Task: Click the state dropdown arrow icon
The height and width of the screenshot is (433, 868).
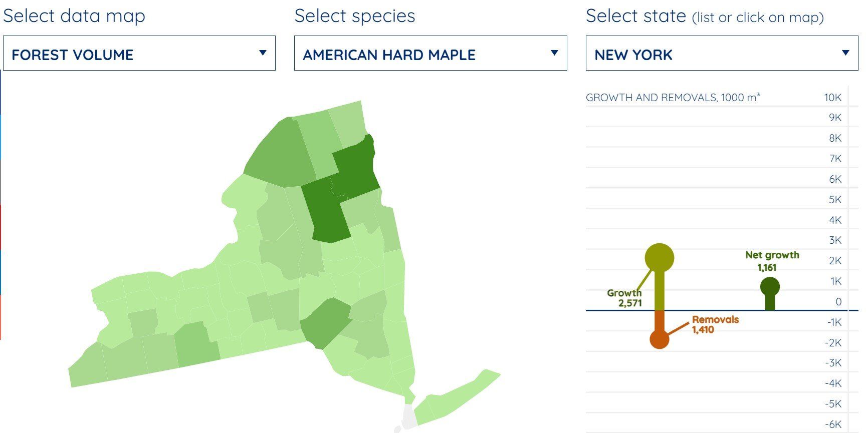Action: [x=846, y=53]
